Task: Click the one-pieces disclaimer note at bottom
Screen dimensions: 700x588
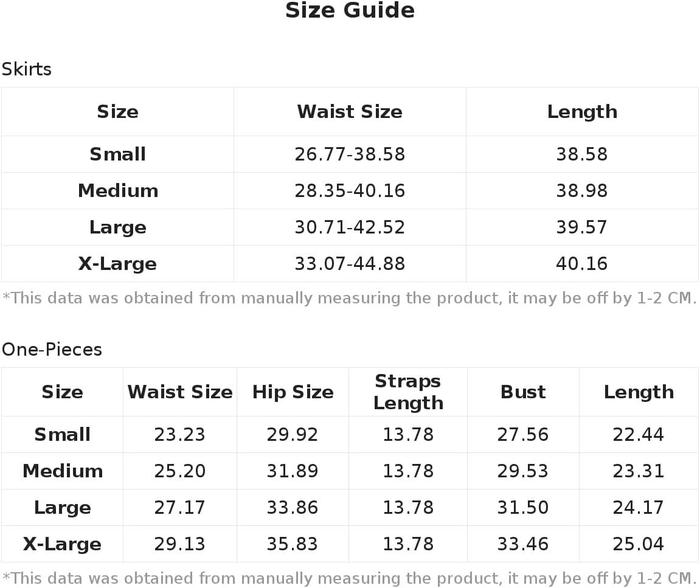Action: [350, 578]
